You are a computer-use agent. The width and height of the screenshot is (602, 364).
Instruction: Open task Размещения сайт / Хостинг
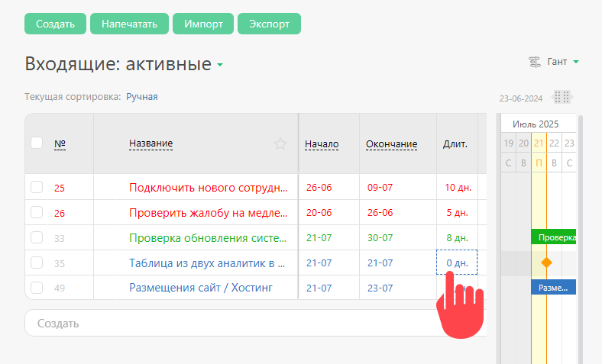click(x=201, y=288)
